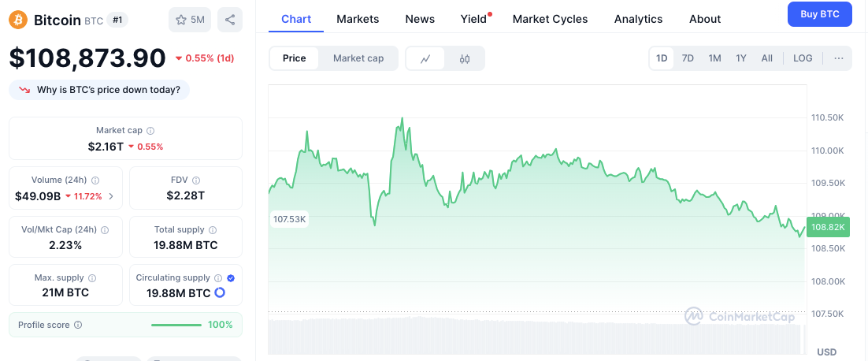Enable LOG scale on the chart
Image resolution: width=868 pixels, height=361 pixels.
[x=803, y=58]
